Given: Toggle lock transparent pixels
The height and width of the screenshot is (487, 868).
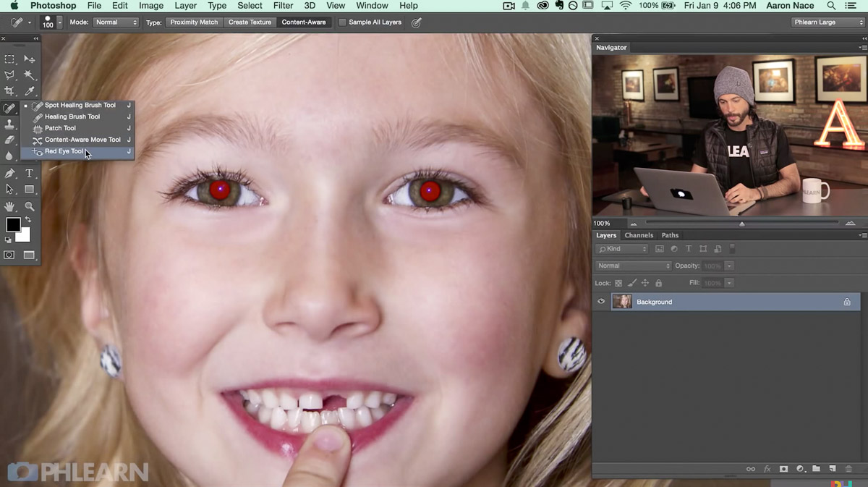Looking at the screenshot, I should [x=618, y=283].
